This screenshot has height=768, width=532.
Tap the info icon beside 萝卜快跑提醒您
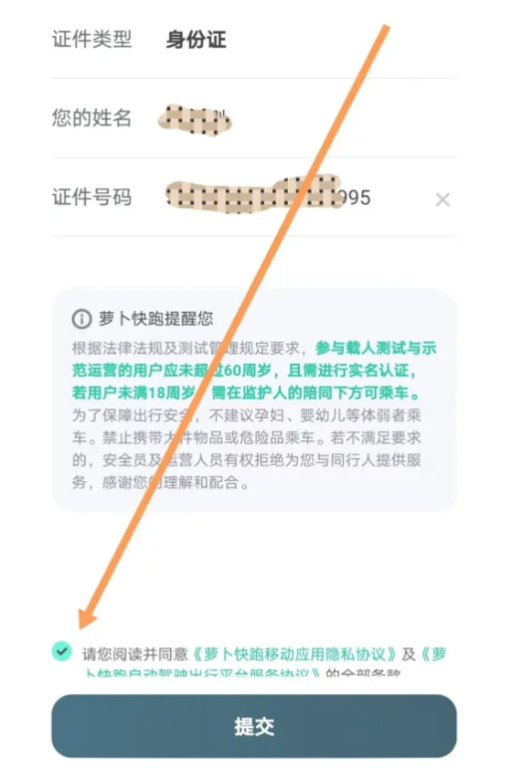pos(82,319)
